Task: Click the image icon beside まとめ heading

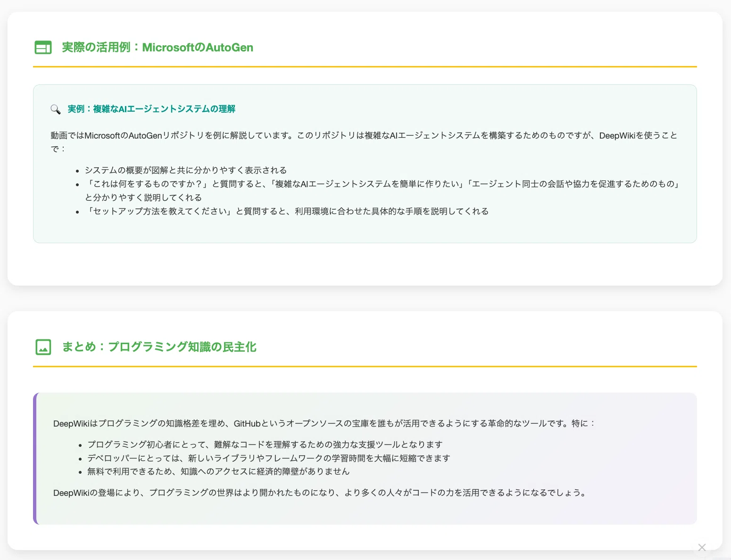Action: pos(43,347)
